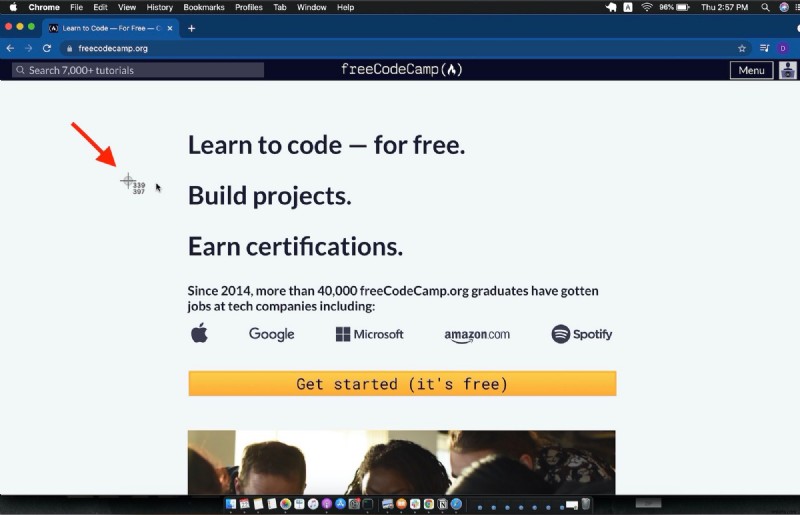Open Spotlight search magnifier in menu bar
800x515 pixels.
(x=765, y=7)
